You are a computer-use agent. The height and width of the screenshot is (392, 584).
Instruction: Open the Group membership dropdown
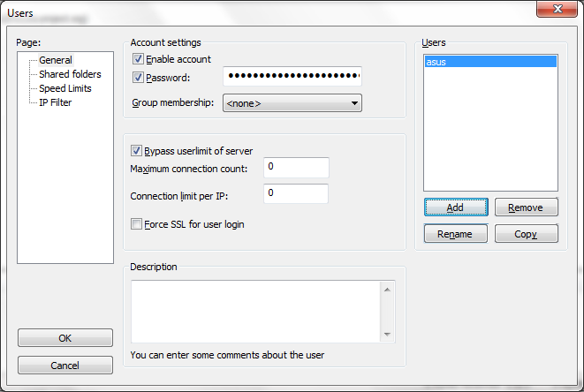[x=292, y=103]
